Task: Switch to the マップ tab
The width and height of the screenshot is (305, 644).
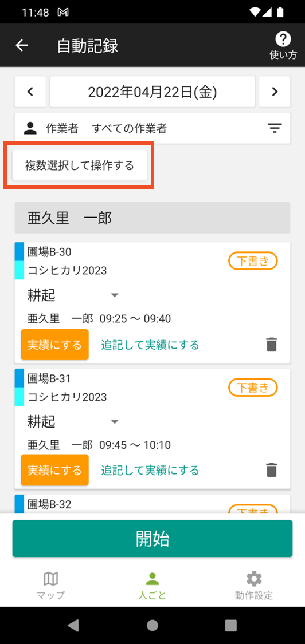Action: pos(50,585)
